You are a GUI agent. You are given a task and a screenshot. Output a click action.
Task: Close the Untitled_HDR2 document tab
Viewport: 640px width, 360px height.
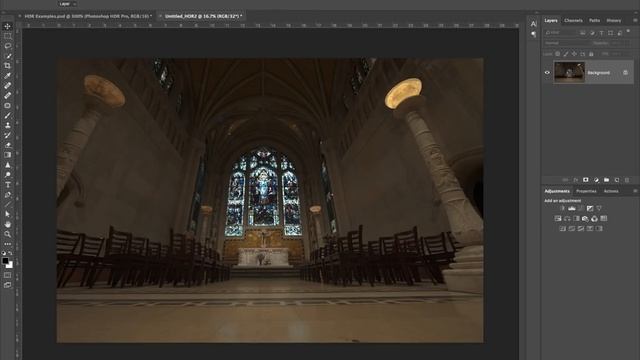160,16
